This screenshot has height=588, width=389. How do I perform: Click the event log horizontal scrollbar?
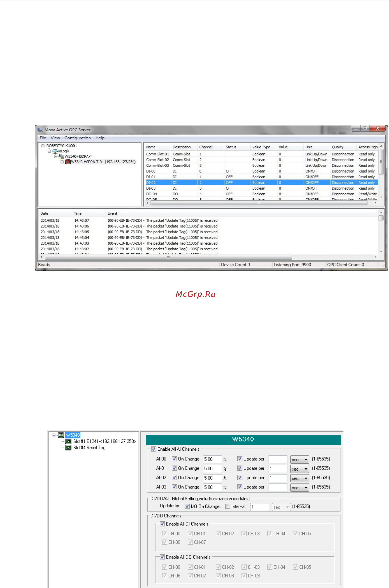point(168,257)
